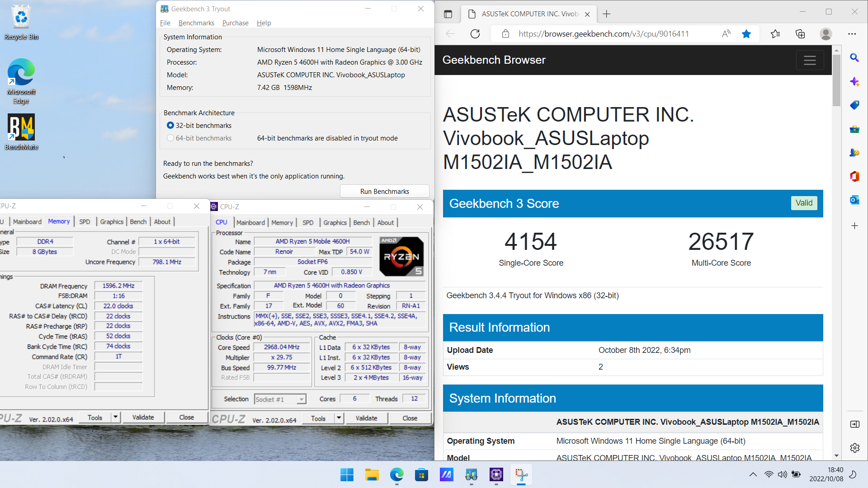This screenshot has height=488, width=868.
Task: Add a sidebar app with plus icon
Action: click(854, 225)
